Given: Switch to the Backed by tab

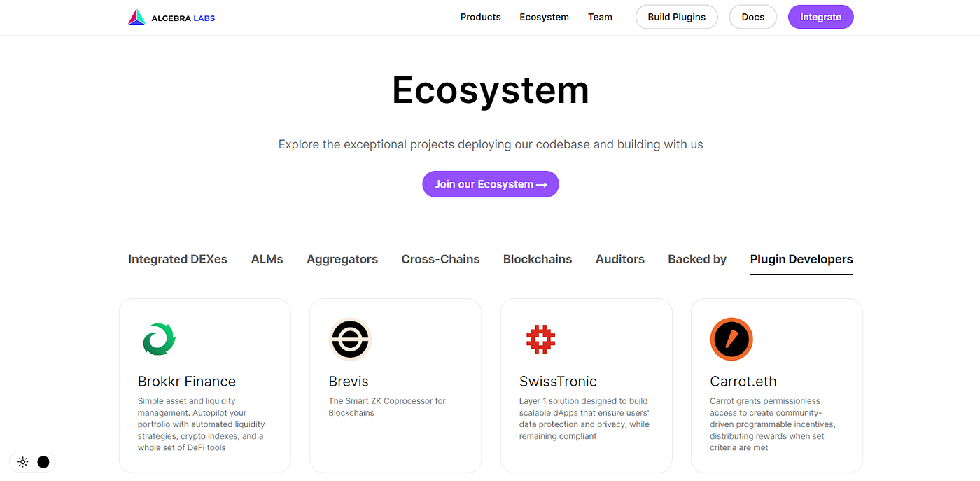Looking at the screenshot, I should (x=696, y=259).
